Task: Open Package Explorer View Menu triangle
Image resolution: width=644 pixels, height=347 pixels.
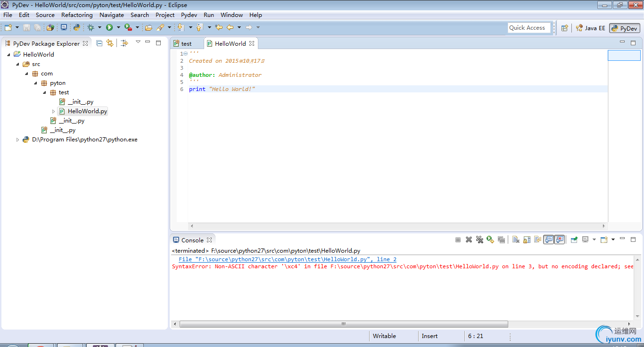Action: coord(138,42)
